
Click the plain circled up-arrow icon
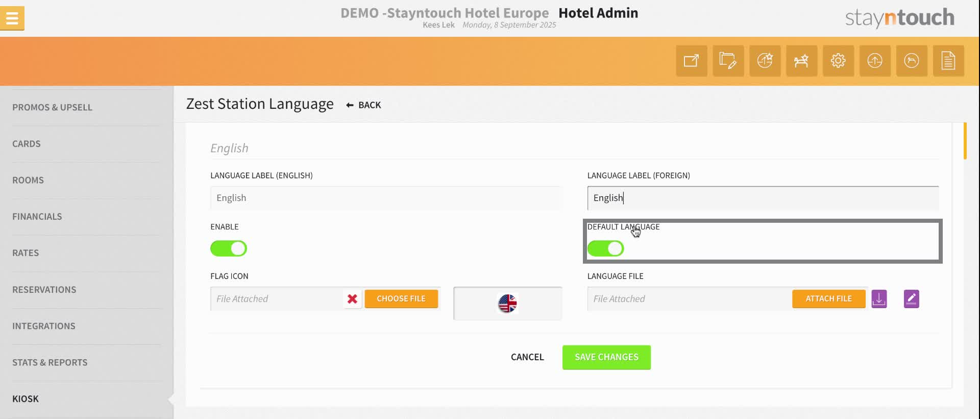pyautogui.click(x=875, y=61)
